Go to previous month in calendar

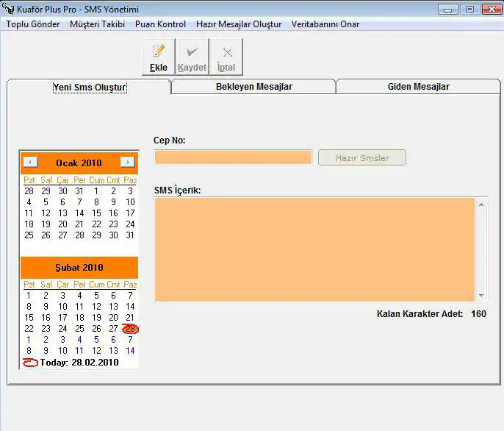pyautogui.click(x=30, y=162)
